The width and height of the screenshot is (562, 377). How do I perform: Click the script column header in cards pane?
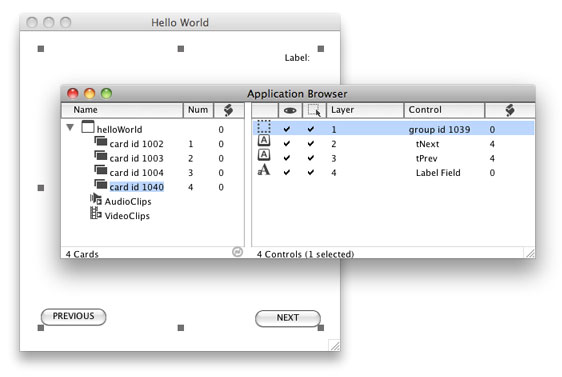[229, 110]
